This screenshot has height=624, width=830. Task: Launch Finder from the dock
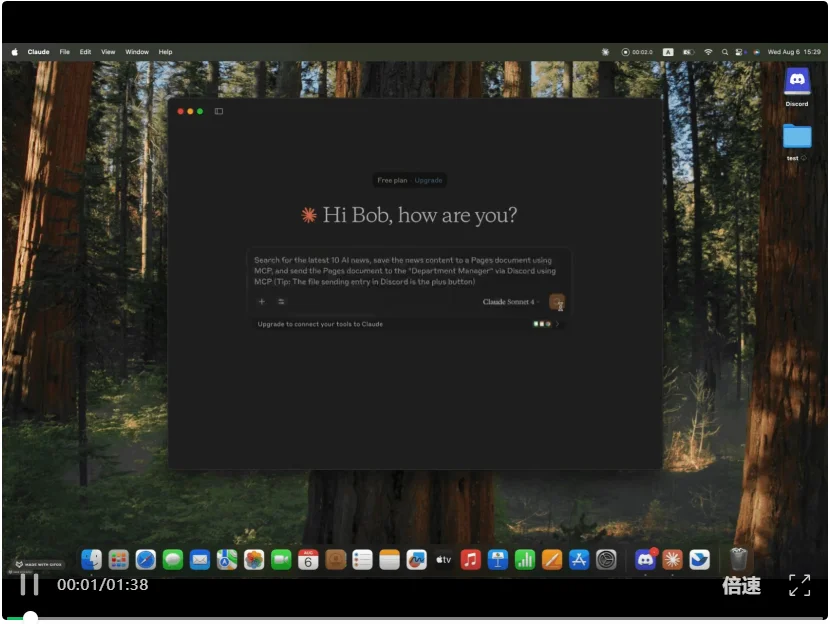click(92, 560)
